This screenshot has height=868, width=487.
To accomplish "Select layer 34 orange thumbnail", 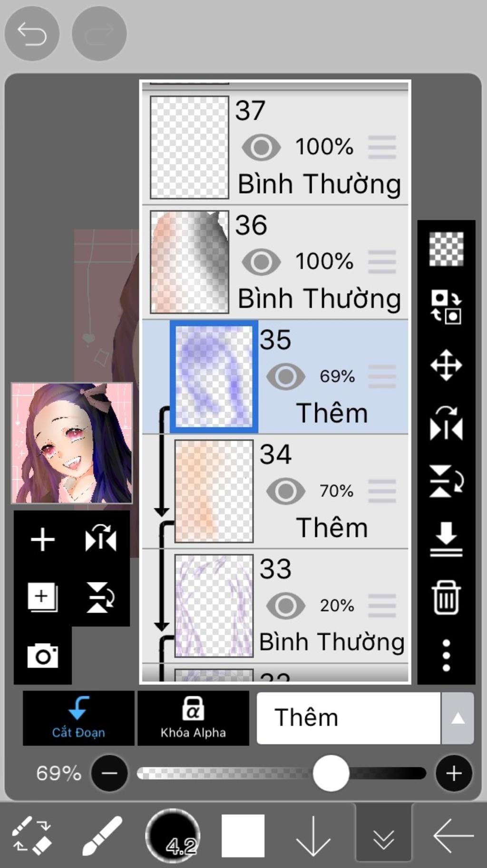I will (x=214, y=491).
